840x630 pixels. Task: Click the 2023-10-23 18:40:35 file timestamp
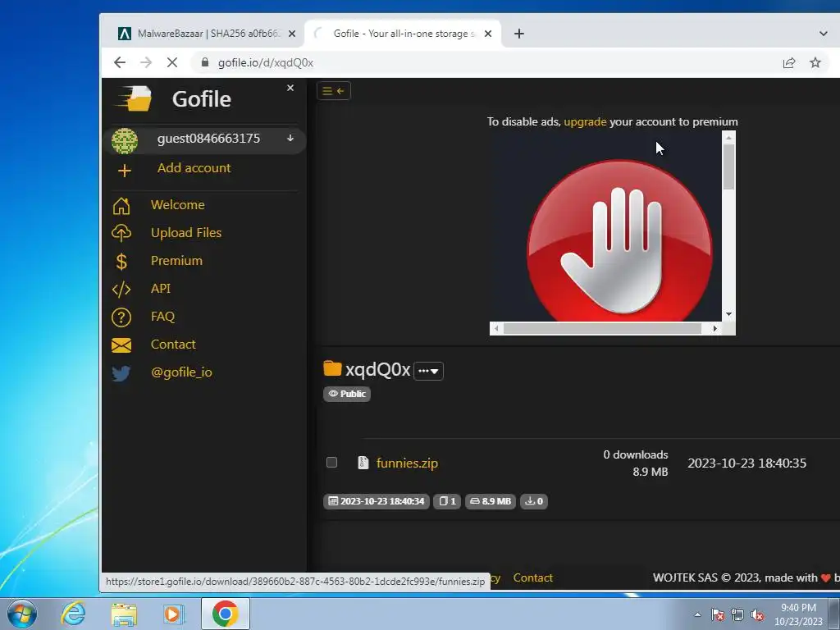[x=746, y=463]
